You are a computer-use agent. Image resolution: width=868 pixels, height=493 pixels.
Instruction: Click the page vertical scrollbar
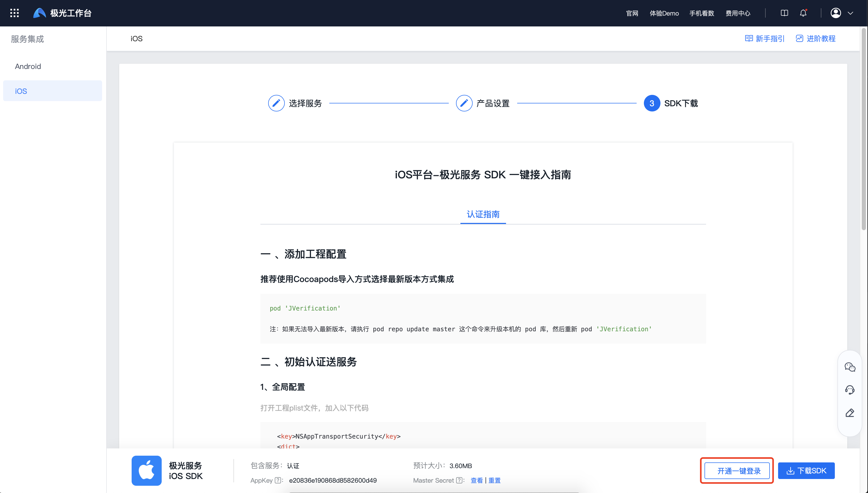(864, 129)
